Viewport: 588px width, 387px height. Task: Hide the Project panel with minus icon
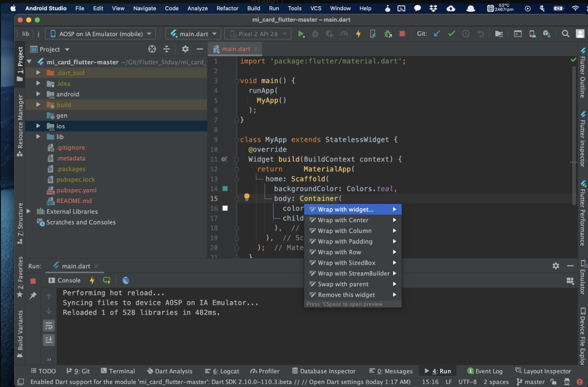(x=200, y=49)
